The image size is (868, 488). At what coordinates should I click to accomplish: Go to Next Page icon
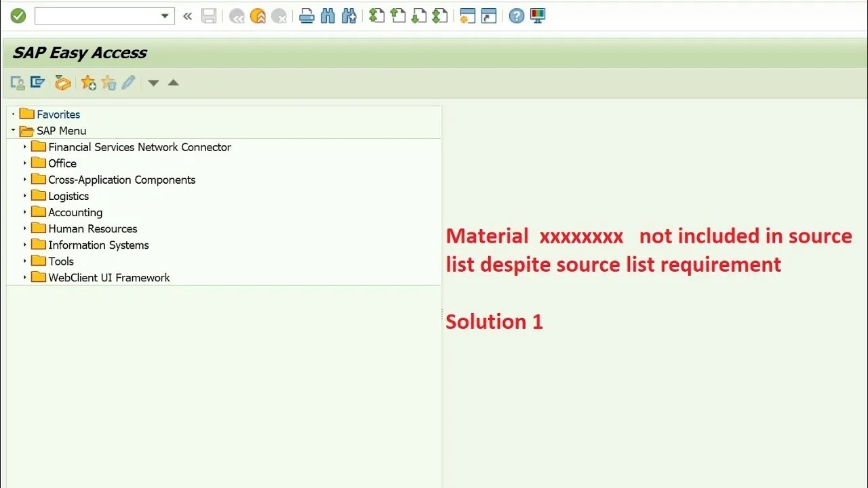419,16
